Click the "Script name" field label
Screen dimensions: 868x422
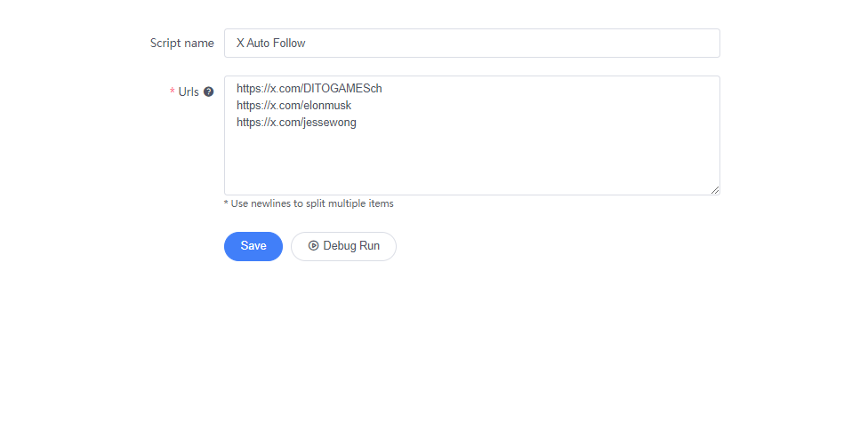(182, 44)
